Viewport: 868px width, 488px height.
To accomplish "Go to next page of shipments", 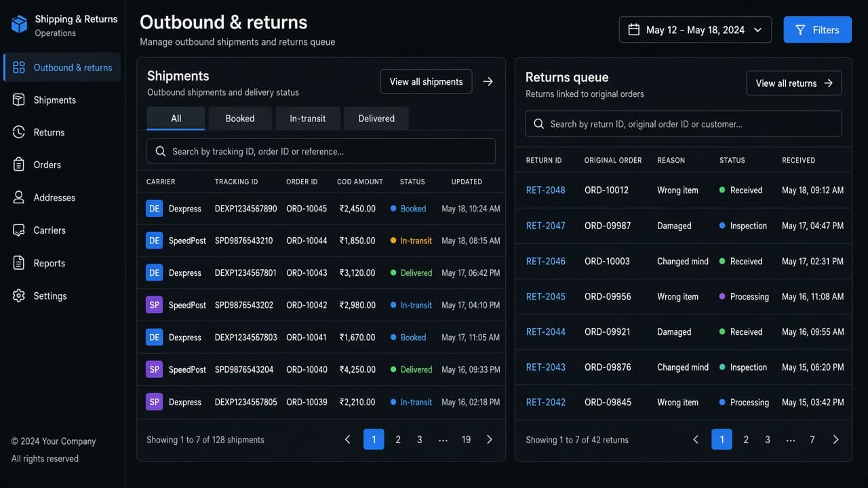I will tap(490, 439).
